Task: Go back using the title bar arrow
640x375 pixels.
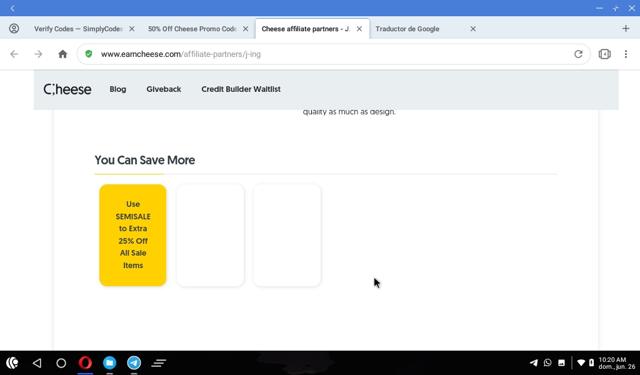Action: [13, 8]
